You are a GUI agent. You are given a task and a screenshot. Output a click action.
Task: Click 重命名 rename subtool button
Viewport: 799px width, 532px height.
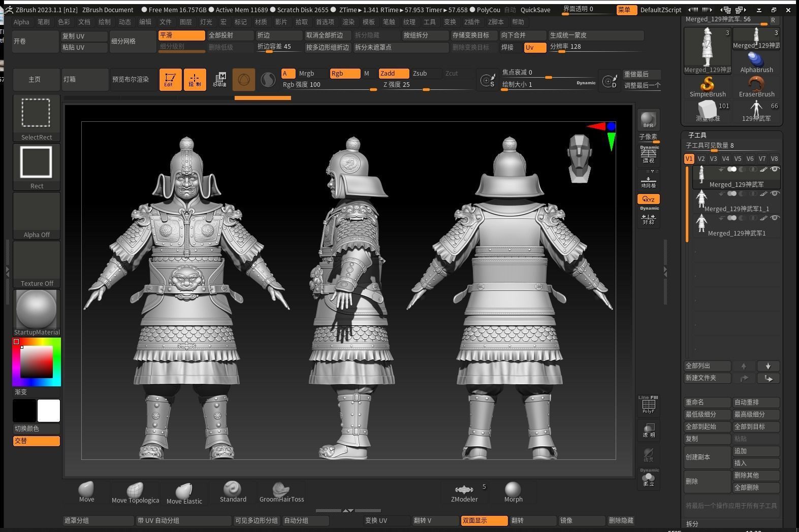(x=707, y=402)
